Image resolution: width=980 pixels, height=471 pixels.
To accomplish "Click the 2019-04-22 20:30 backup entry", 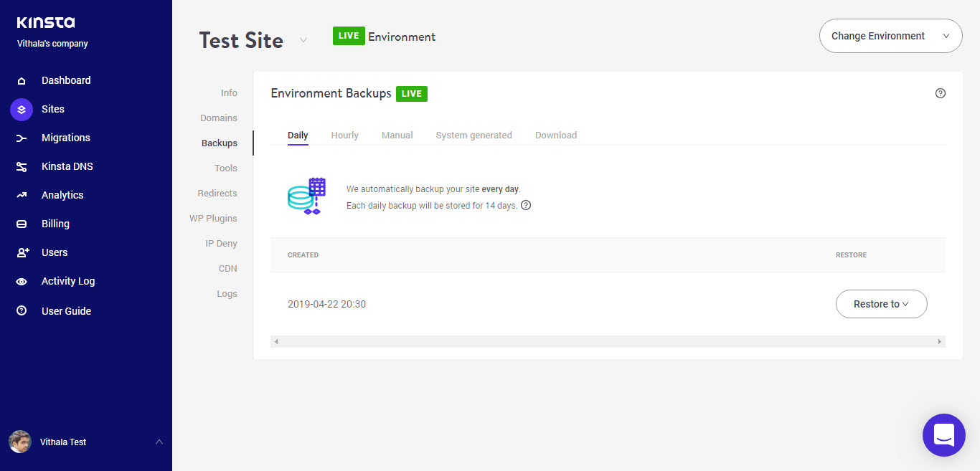I will coord(327,304).
